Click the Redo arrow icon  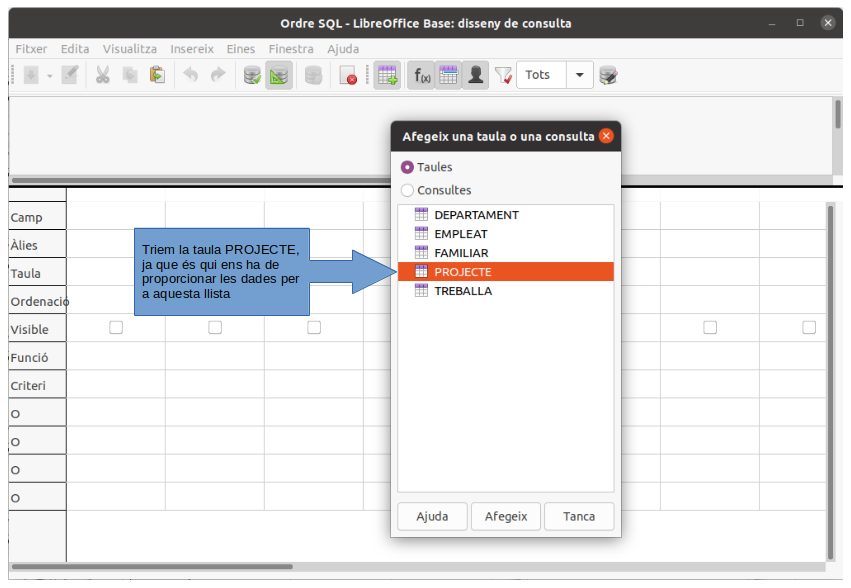218,75
